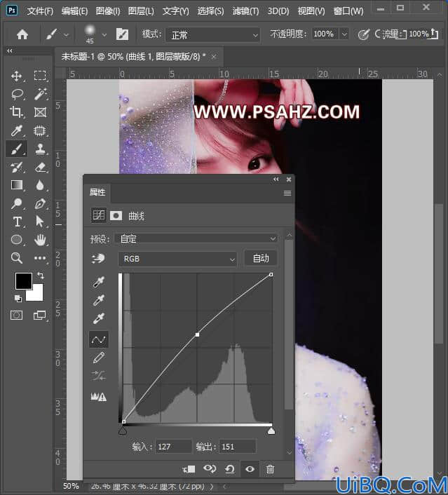The height and width of the screenshot is (495, 448).
Task: Select the Crop tool
Action: click(16, 112)
